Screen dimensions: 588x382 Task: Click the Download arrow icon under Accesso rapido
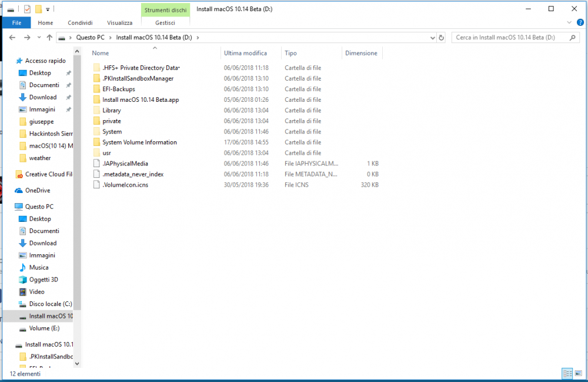[x=22, y=97]
